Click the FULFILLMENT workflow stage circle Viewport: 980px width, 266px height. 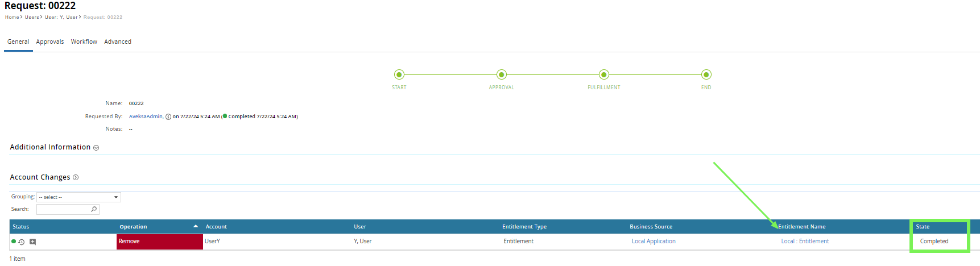click(604, 74)
